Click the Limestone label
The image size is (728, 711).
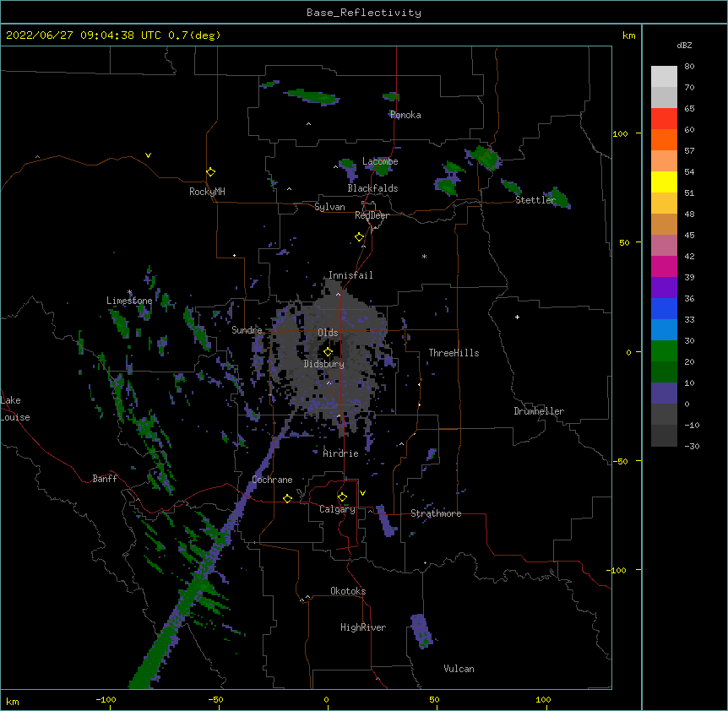[x=129, y=301]
